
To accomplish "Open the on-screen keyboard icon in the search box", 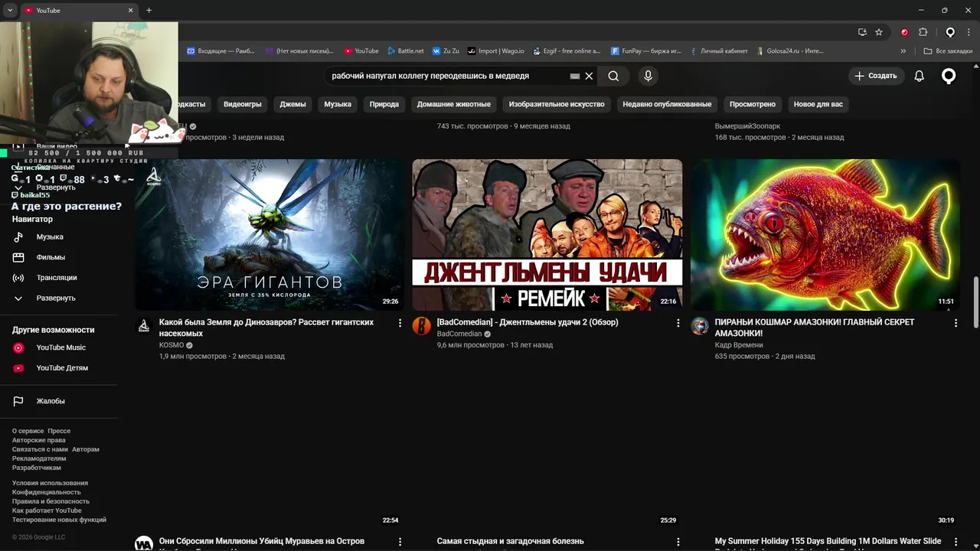I will point(575,76).
